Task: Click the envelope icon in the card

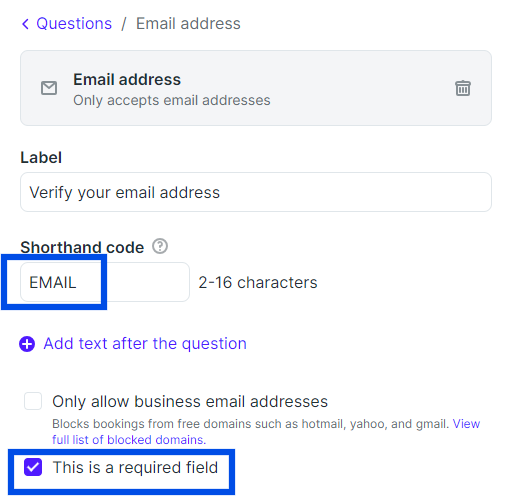Action: (x=49, y=88)
